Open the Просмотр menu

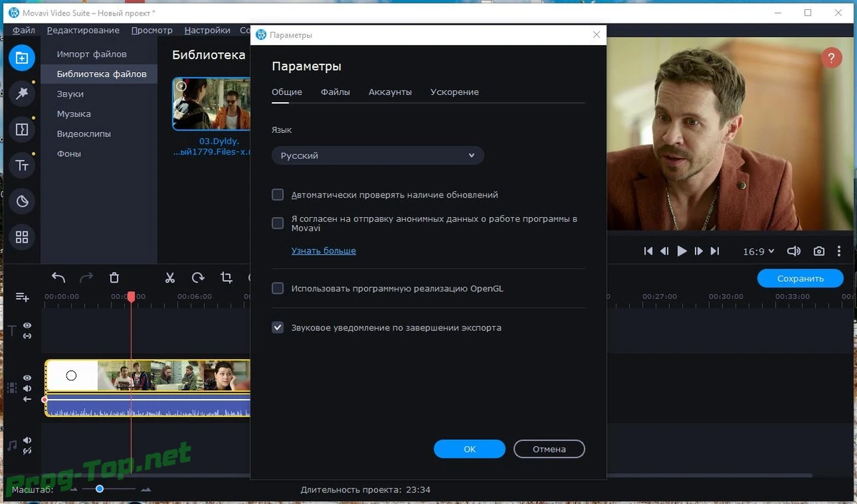(x=152, y=30)
